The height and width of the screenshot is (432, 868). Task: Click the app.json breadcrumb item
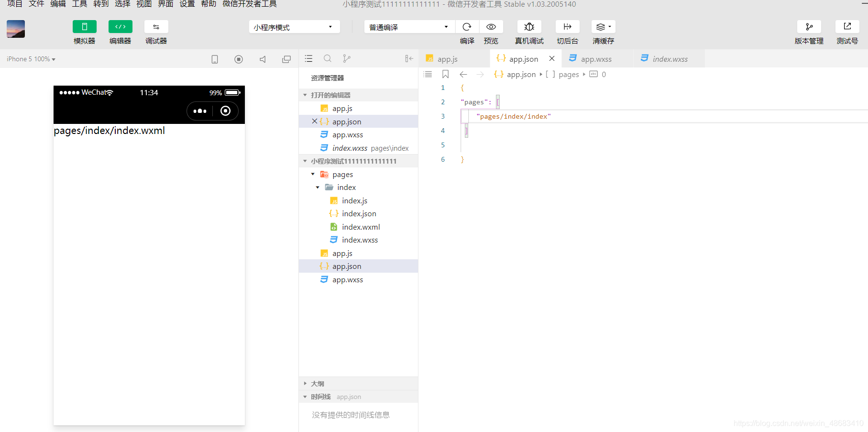[521, 74]
